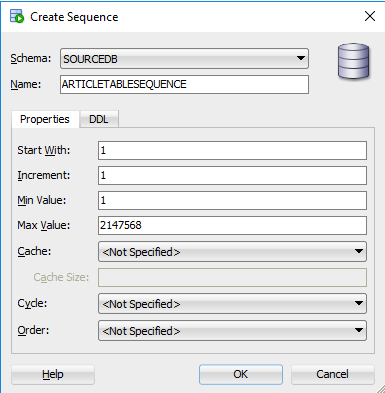Click the Increment input field
This screenshot has height=393, width=385.
[232, 175]
